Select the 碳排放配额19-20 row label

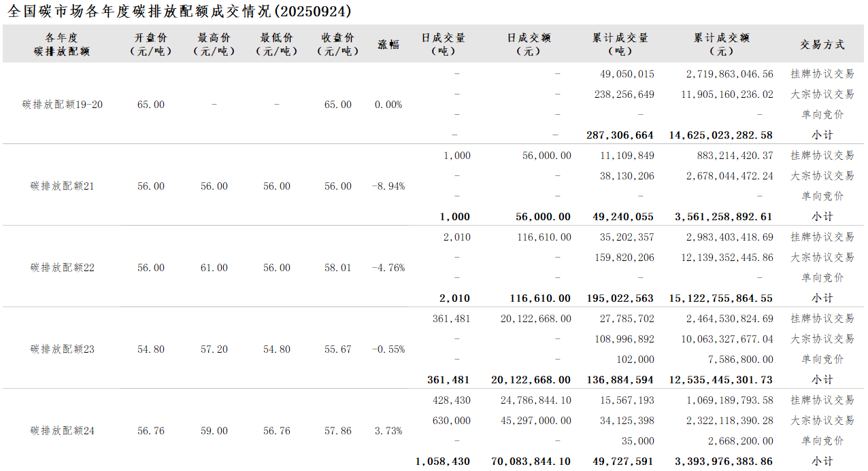click(x=62, y=105)
